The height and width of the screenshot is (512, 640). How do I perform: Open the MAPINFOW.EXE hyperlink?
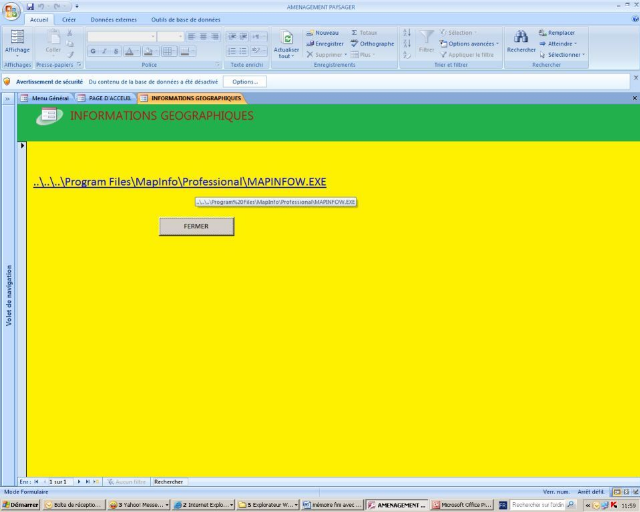click(x=180, y=182)
